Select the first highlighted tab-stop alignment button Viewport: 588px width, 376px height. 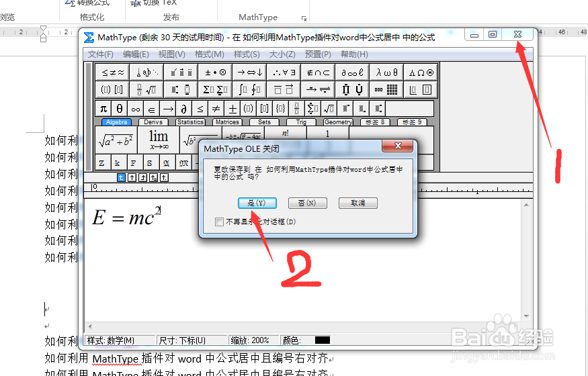tap(121, 177)
